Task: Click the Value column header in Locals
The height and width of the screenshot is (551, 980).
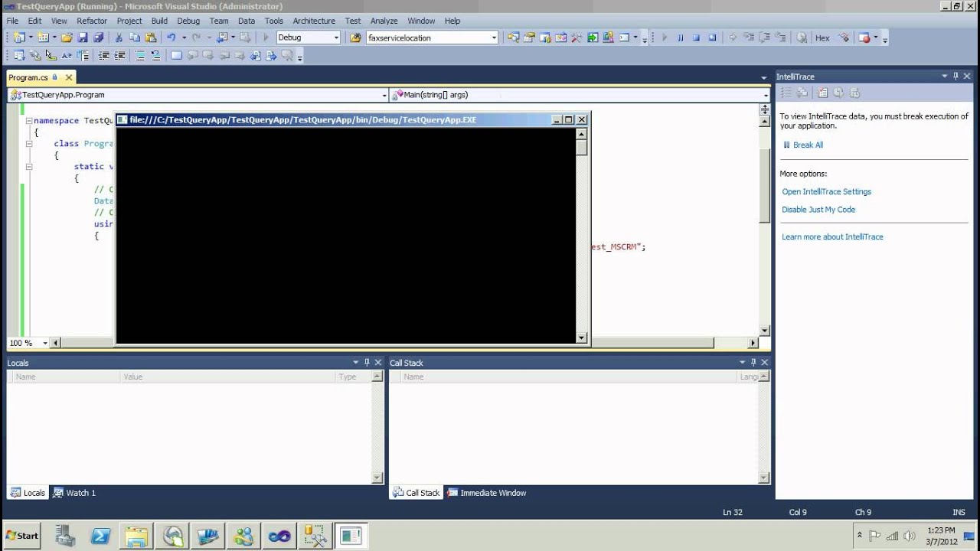Action: coord(227,377)
